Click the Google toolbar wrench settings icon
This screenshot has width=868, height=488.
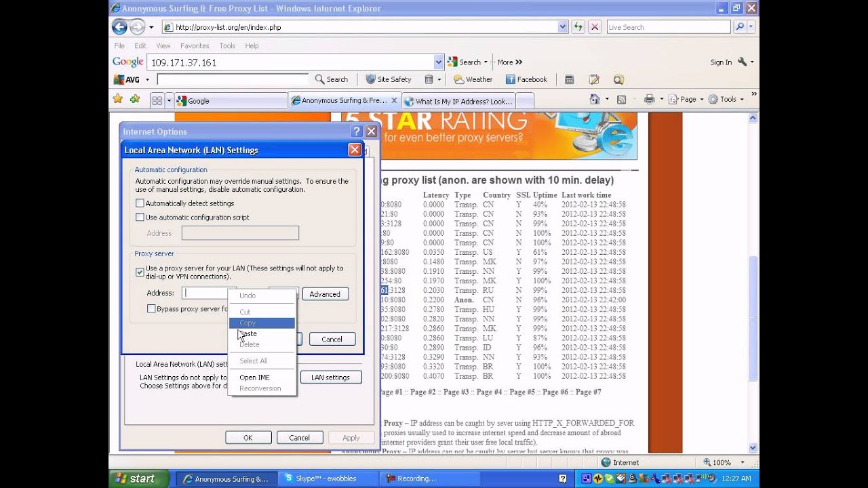tap(742, 62)
